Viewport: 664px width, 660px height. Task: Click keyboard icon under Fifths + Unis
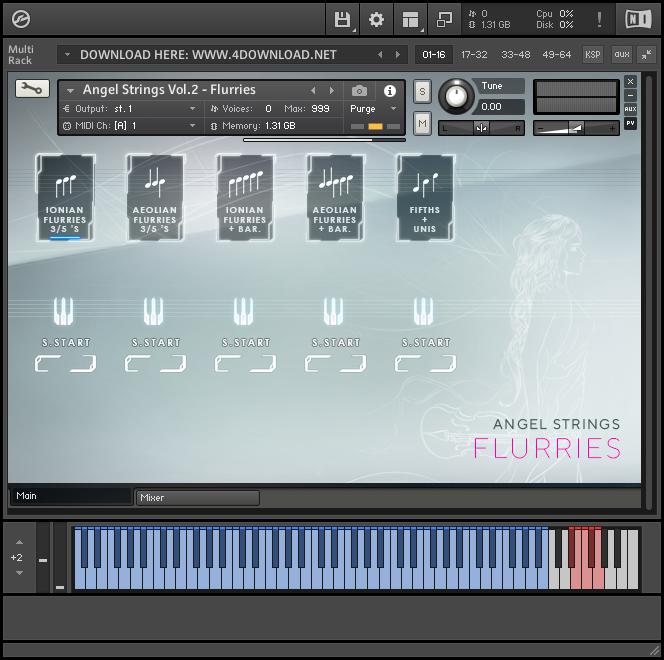click(x=423, y=311)
